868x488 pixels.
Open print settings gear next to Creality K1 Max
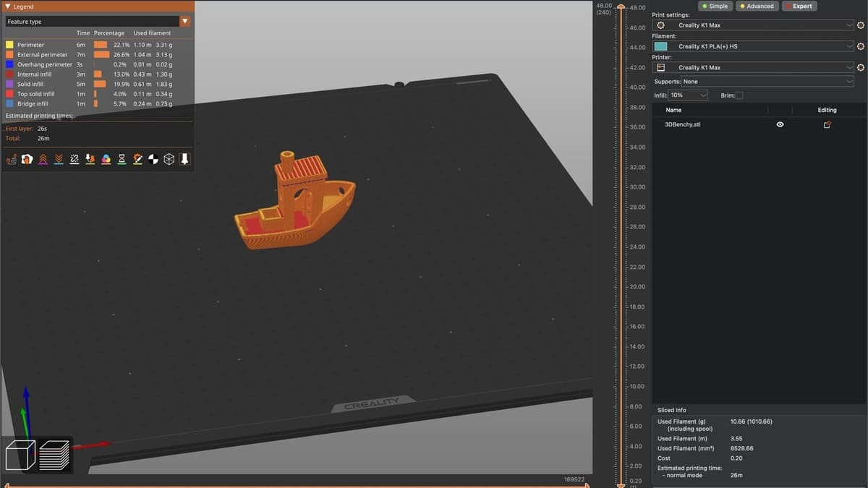point(861,25)
